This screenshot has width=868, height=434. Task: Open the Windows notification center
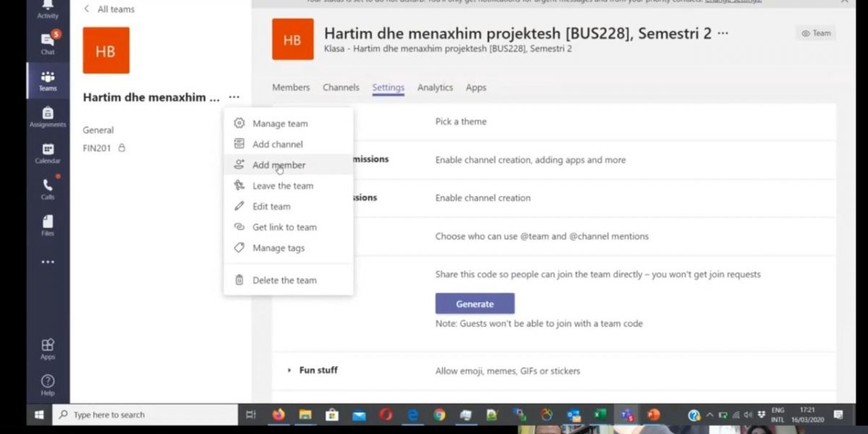click(x=838, y=414)
